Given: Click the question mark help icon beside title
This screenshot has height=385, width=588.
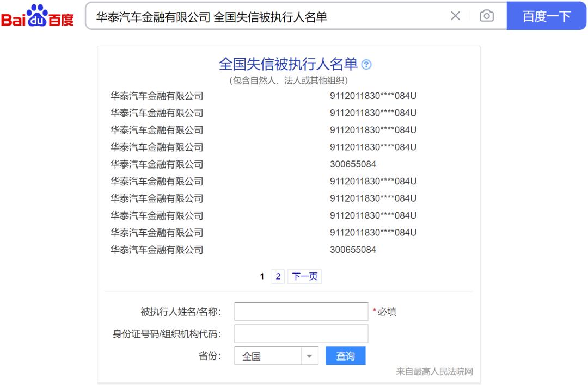Looking at the screenshot, I should click(367, 65).
